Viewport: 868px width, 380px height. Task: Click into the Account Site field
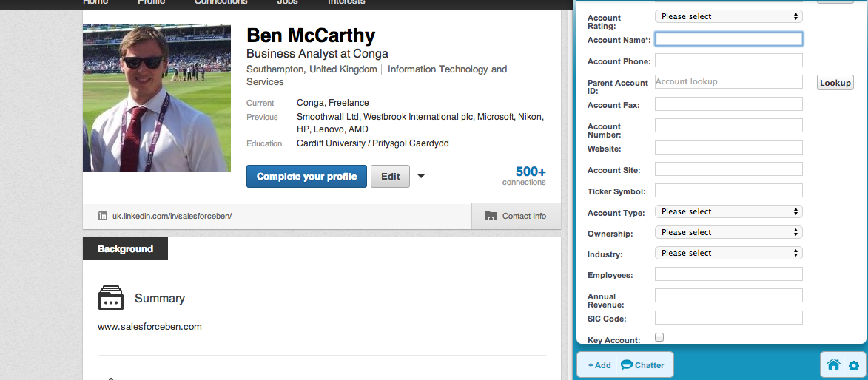pos(728,169)
